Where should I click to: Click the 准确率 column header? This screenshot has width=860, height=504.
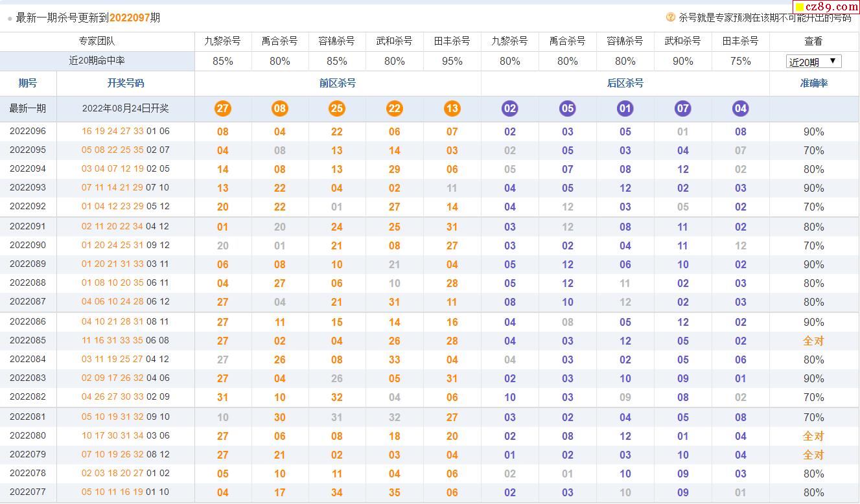pos(813,83)
